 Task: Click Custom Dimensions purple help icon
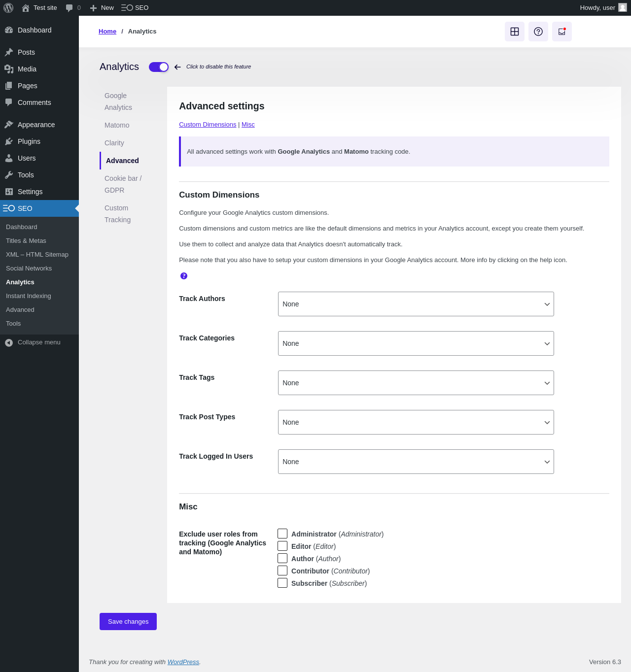pyautogui.click(x=184, y=276)
